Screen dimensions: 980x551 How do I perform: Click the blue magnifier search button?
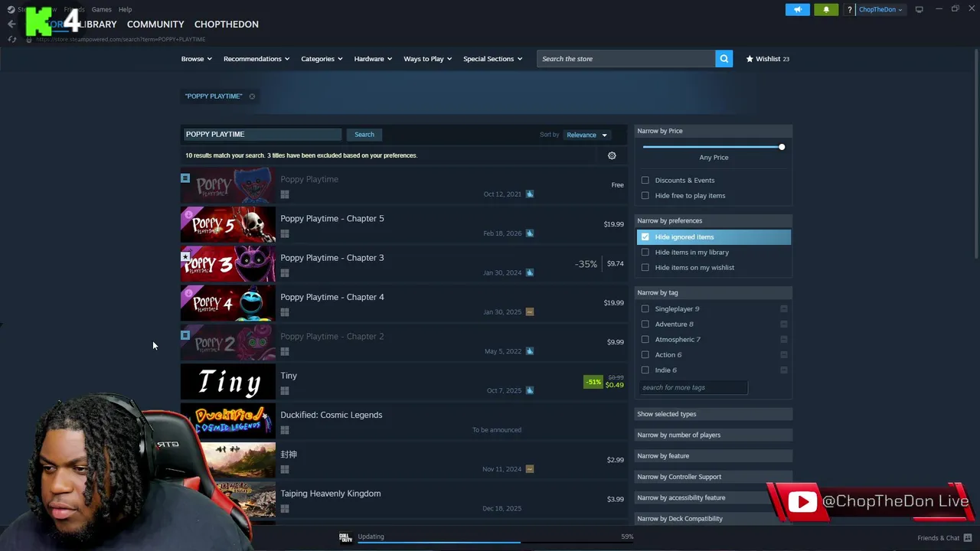point(724,59)
